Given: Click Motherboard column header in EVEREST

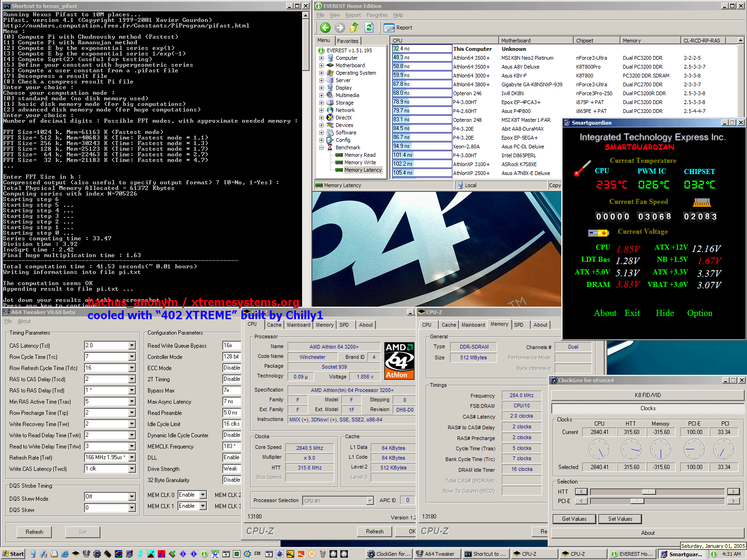Looking at the screenshot, I should click(536, 41).
